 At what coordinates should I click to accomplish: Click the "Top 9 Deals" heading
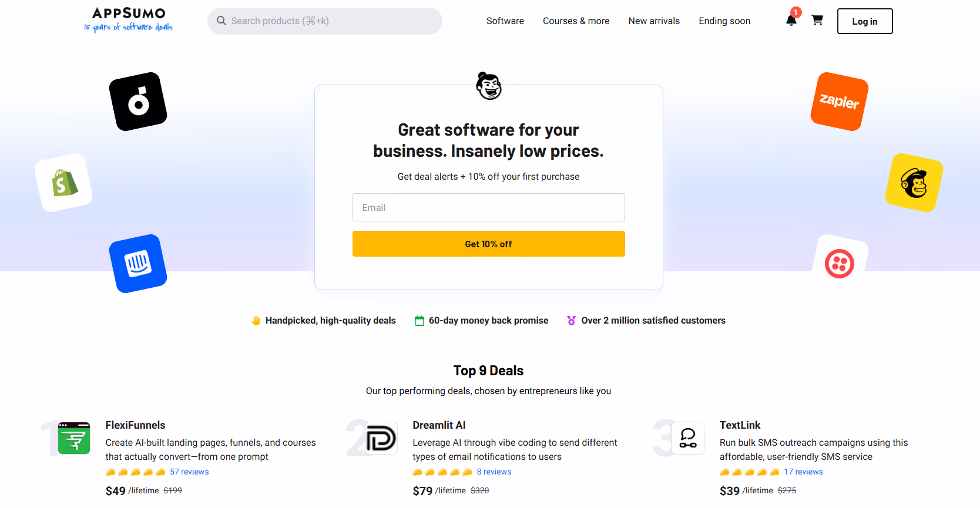point(489,371)
